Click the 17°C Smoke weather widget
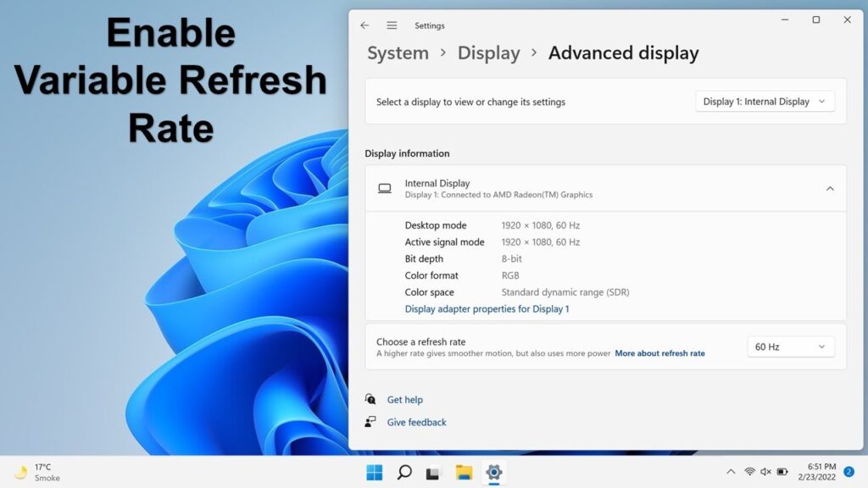Screen dimensions: 868x488 pos(34,472)
